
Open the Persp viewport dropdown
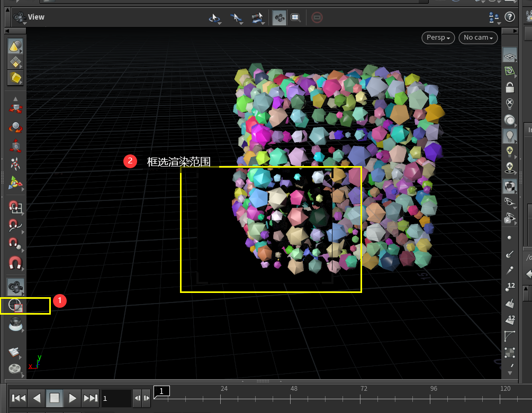click(x=438, y=38)
